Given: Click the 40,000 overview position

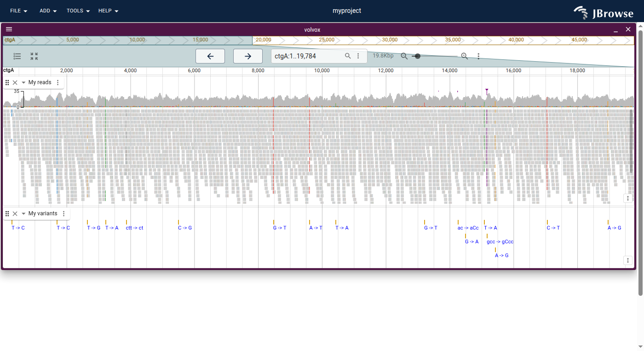Looking at the screenshot, I should pos(516,40).
